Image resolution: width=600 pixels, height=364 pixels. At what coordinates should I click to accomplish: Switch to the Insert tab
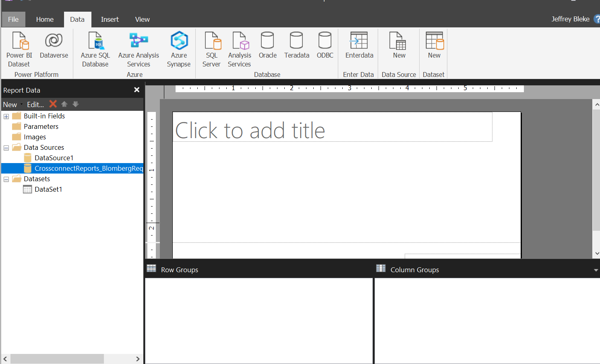click(110, 19)
